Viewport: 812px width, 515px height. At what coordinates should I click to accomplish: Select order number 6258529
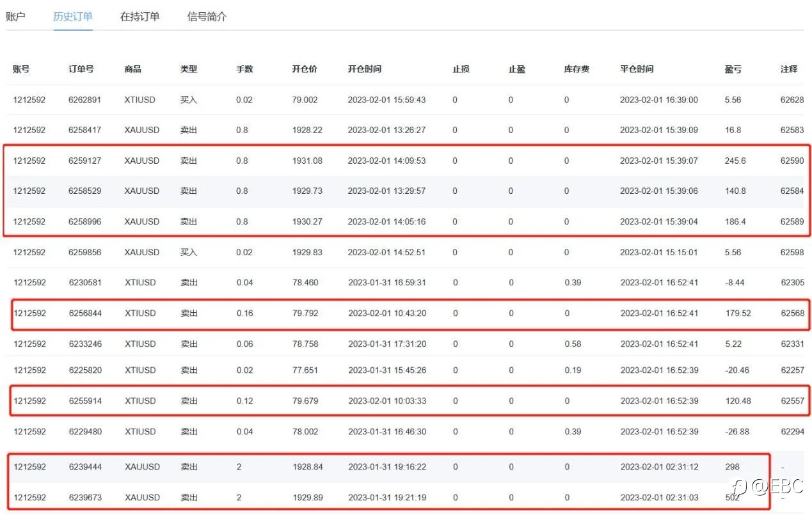click(x=85, y=191)
